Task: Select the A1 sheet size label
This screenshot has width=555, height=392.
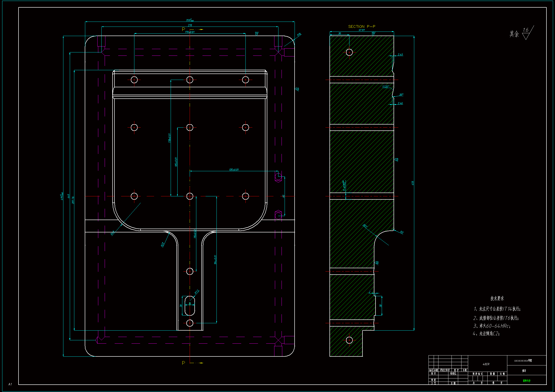Action: click(x=10, y=384)
